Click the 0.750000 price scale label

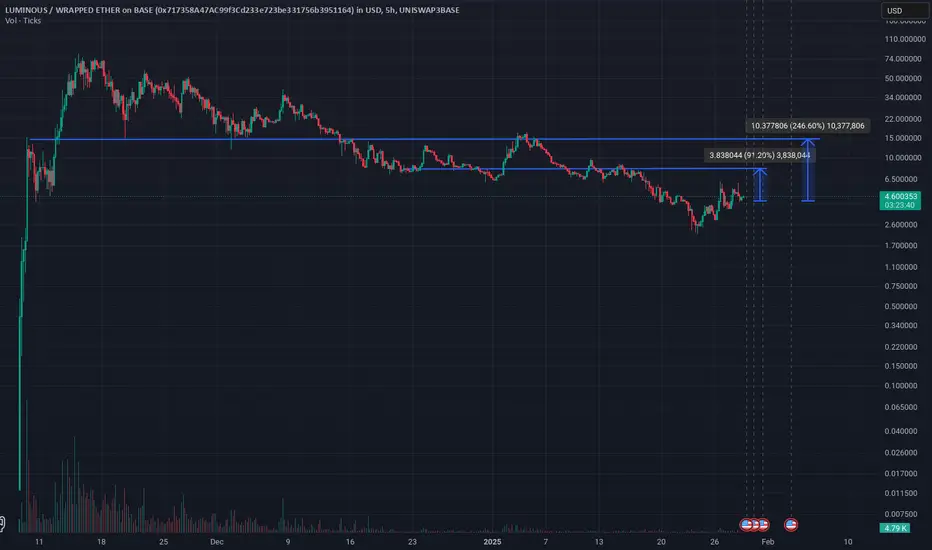tap(902, 286)
